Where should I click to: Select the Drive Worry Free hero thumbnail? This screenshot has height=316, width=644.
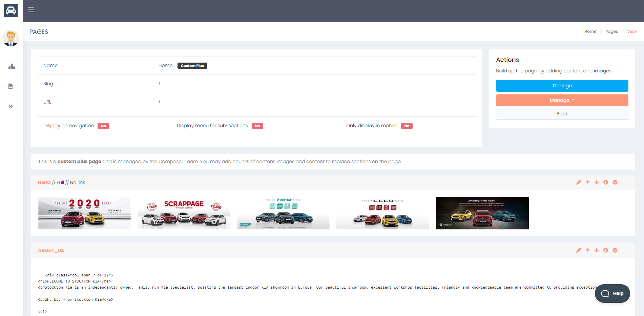[482, 213]
